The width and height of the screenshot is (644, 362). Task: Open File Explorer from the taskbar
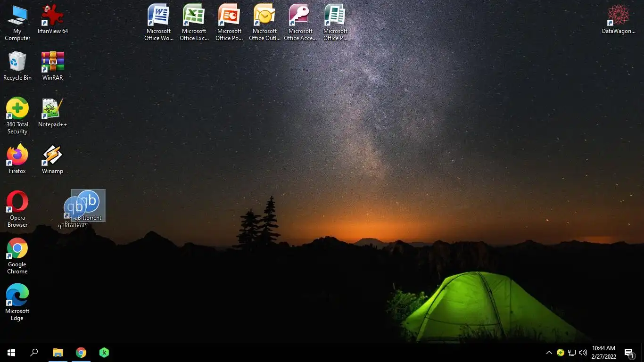[58, 353]
